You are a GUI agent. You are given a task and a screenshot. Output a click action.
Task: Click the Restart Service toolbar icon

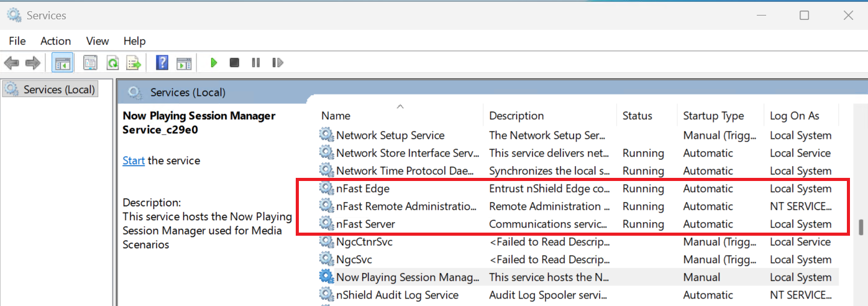[278, 63]
